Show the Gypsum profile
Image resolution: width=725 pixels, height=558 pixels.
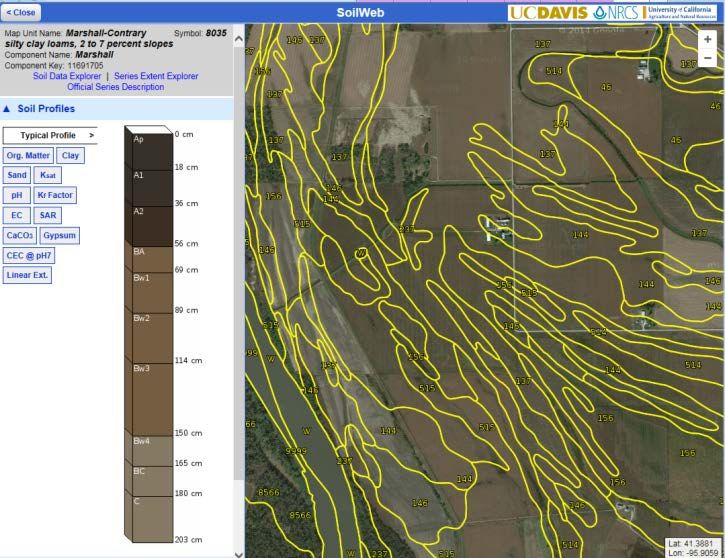point(60,235)
